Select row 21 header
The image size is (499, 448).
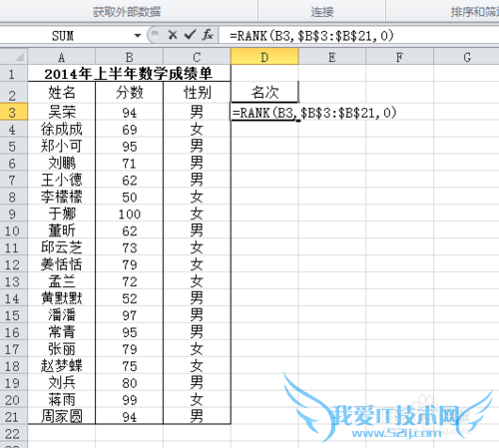(14, 416)
